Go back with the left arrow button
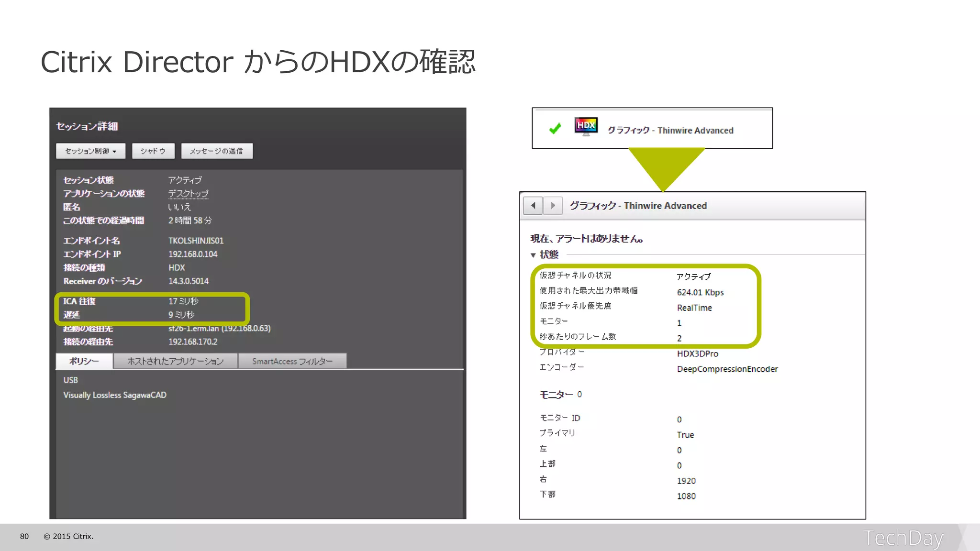Screen dimensions: 980x551 tap(533, 206)
